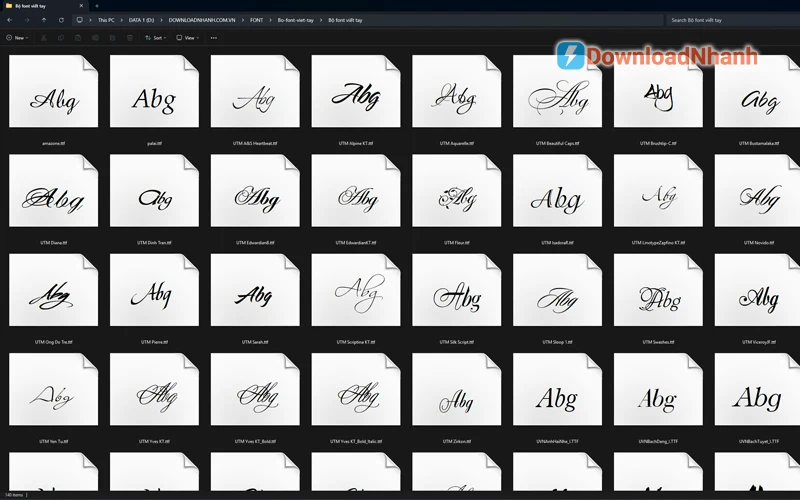The height and width of the screenshot is (500, 800).
Task: Select the Bộ font viết tay tab
Action: click(45, 6)
